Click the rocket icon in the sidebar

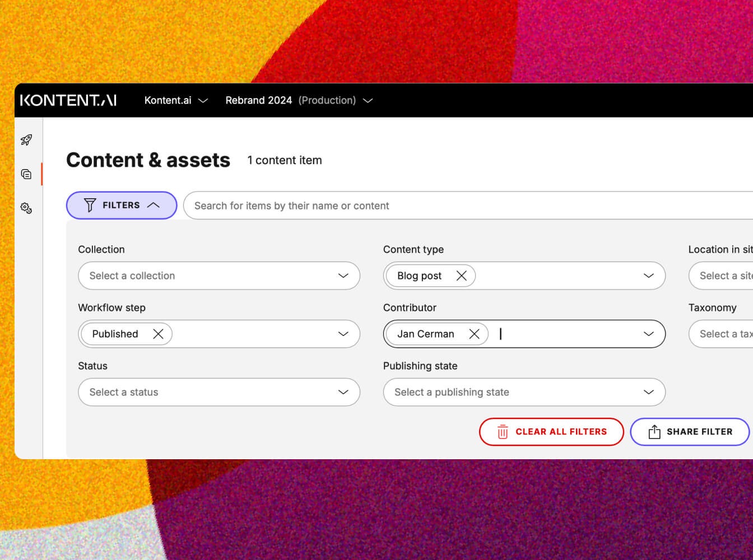click(x=26, y=140)
